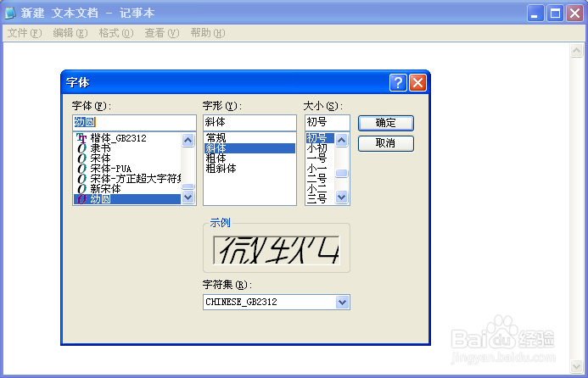Click size list scroll down arrow

(341, 197)
